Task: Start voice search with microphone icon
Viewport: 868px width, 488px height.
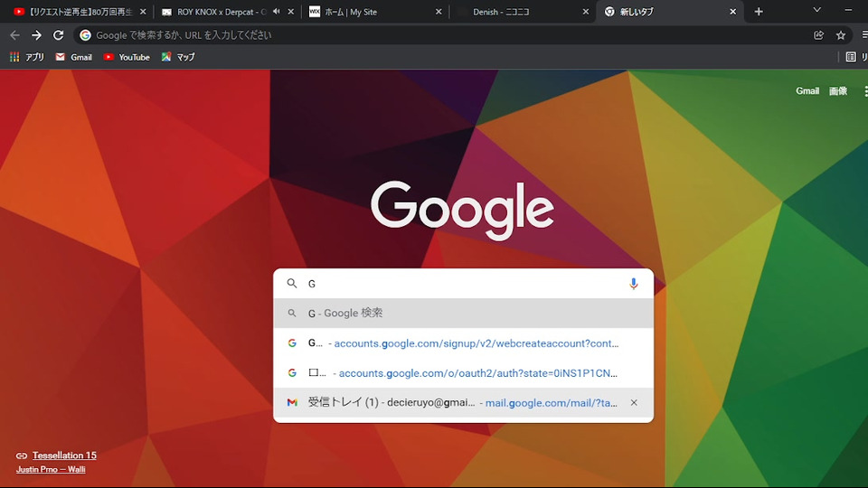Action: point(633,284)
